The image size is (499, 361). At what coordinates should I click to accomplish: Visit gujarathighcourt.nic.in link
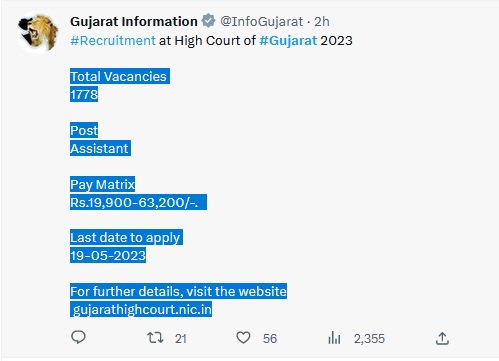click(142, 309)
